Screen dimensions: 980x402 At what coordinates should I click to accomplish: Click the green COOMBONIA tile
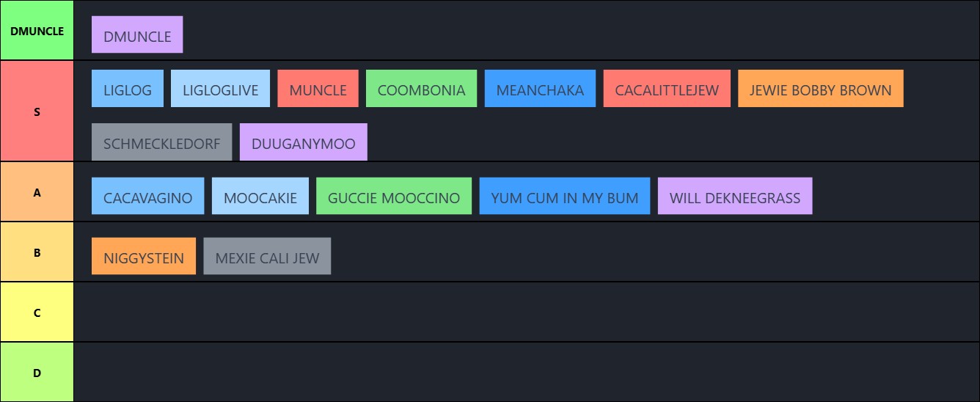pos(421,89)
